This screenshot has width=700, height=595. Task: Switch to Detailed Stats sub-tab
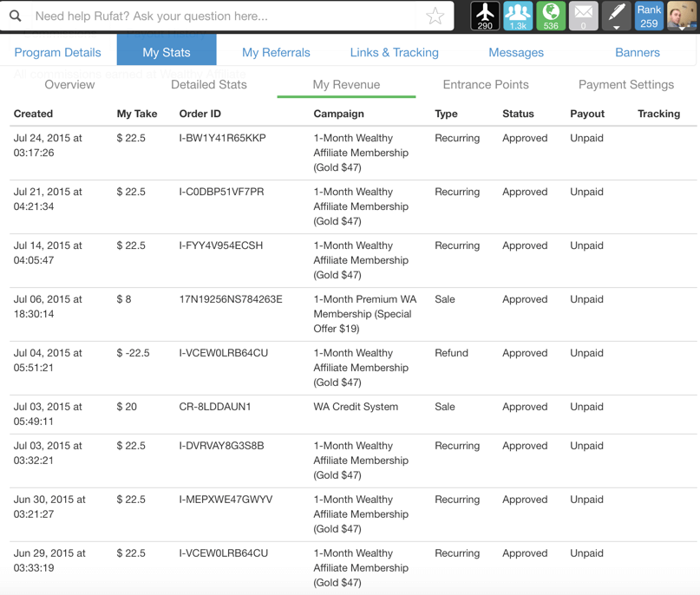point(209,84)
